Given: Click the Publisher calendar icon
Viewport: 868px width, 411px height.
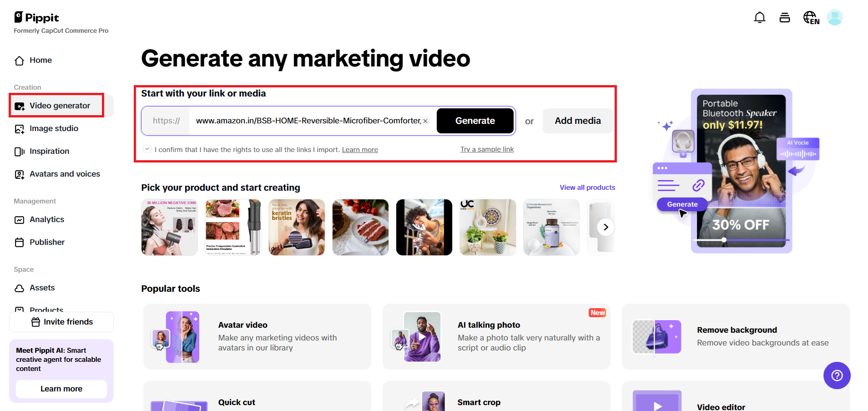Looking at the screenshot, I should pyautogui.click(x=19, y=243).
